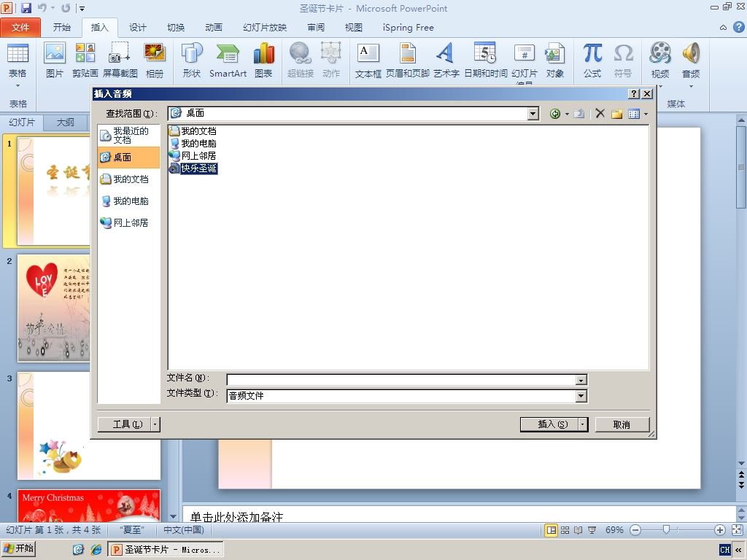
Task: Switch to the 设计 ribbon tab
Action: [138, 28]
